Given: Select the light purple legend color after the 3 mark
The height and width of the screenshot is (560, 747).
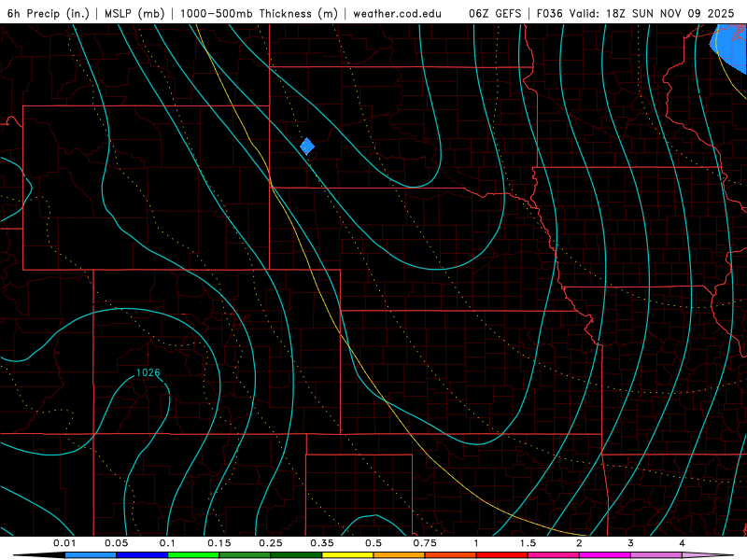Looking at the screenshot, I should coord(656,555).
